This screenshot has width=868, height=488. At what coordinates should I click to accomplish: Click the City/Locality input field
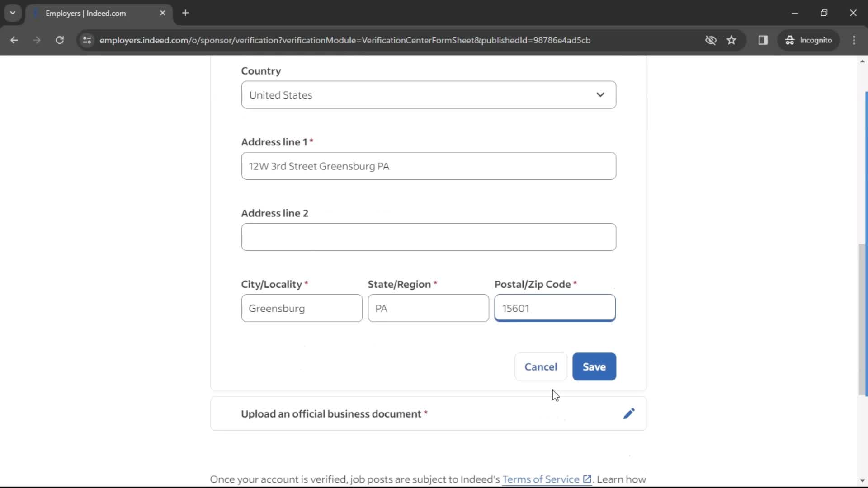click(x=302, y=308)
